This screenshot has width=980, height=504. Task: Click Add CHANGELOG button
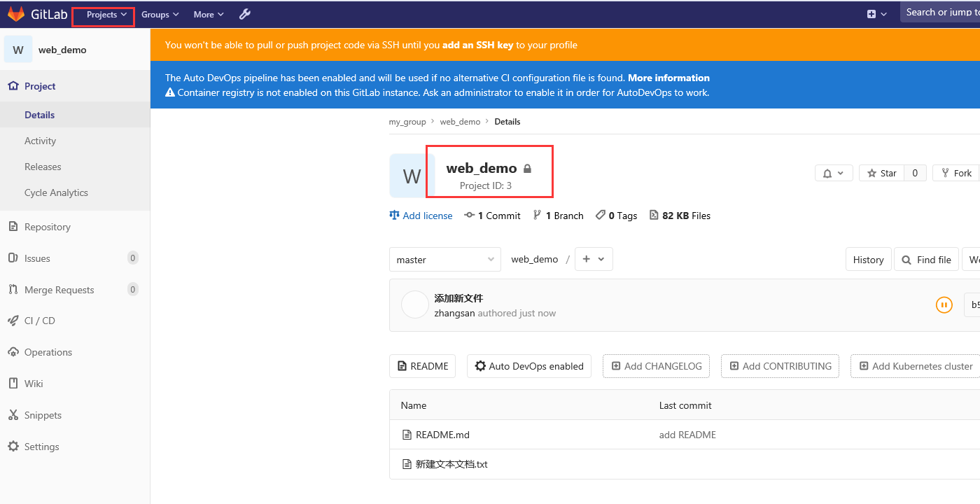click(657, 366)
